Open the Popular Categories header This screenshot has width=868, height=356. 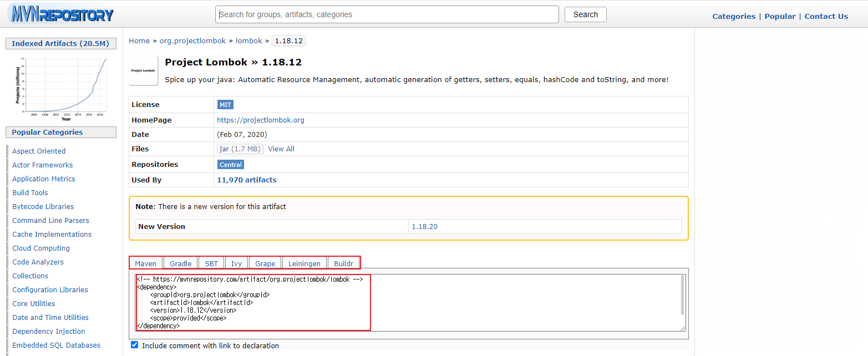click(60, 132)
